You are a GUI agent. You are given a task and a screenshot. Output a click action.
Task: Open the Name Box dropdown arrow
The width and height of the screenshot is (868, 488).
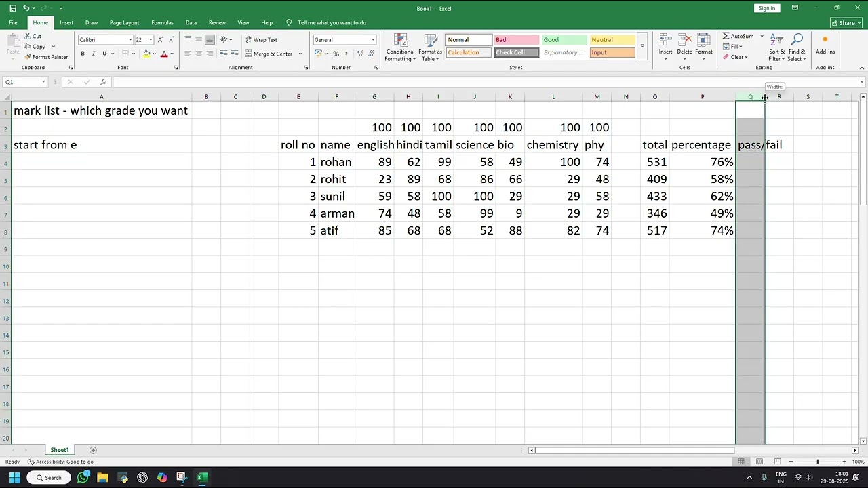pos(43,82)
